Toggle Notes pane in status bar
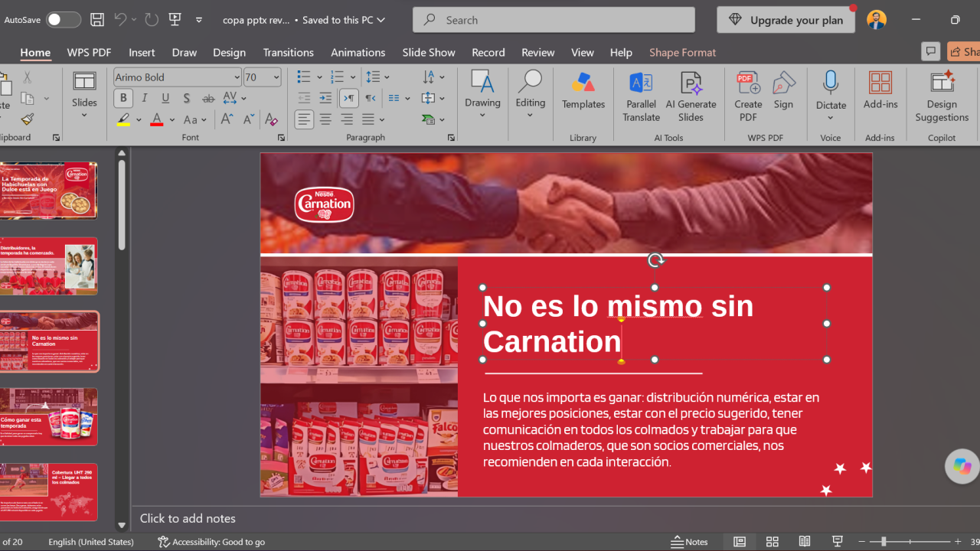 pos(689,542)
